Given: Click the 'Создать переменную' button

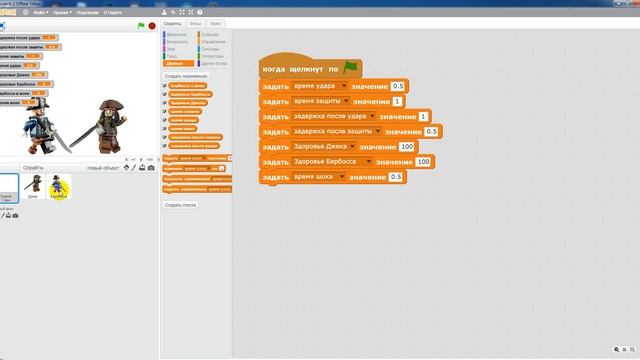Looking at the screenshot, I should point(186,76).
